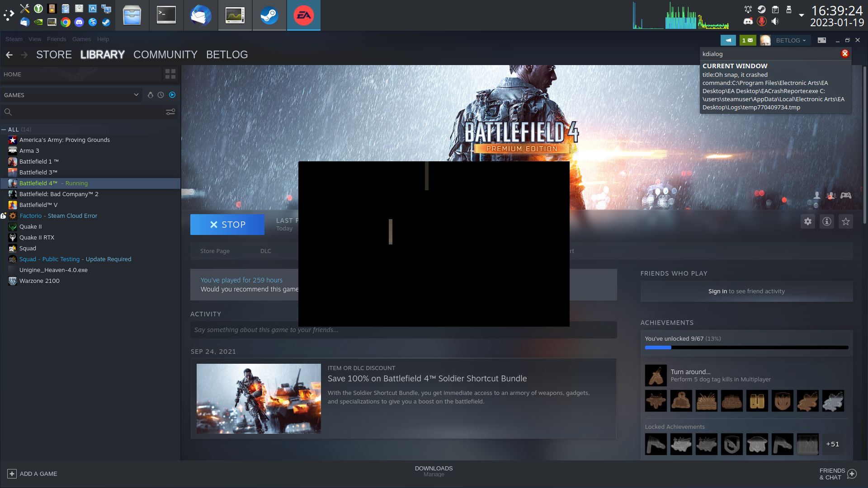Switch to the EA app taskbar icon
The image size is (868, 488).
coord(304,15)
